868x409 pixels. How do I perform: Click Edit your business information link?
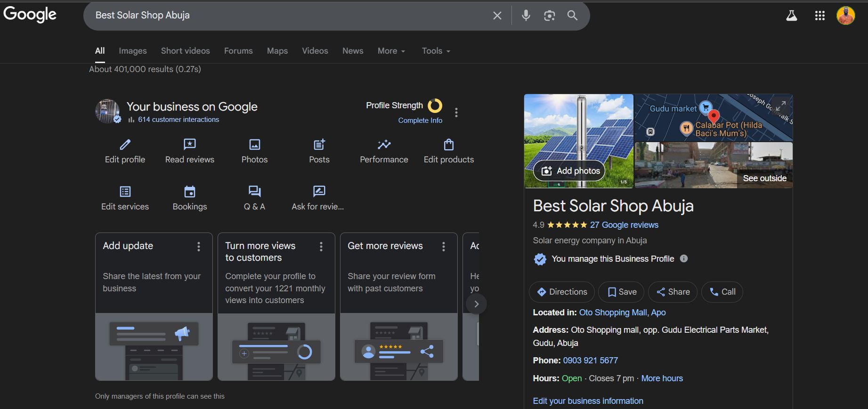click(x=588, y=401)
